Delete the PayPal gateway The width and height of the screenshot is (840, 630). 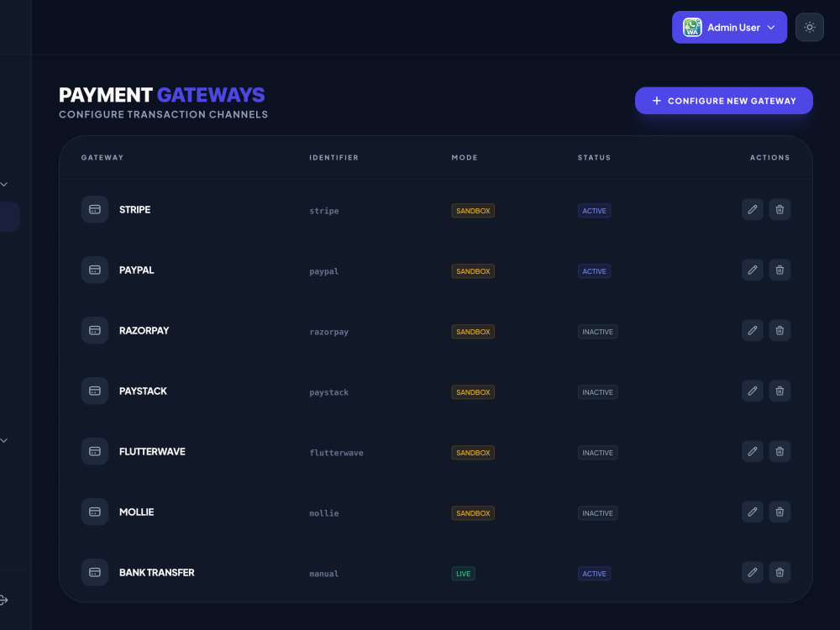point(780,270)
